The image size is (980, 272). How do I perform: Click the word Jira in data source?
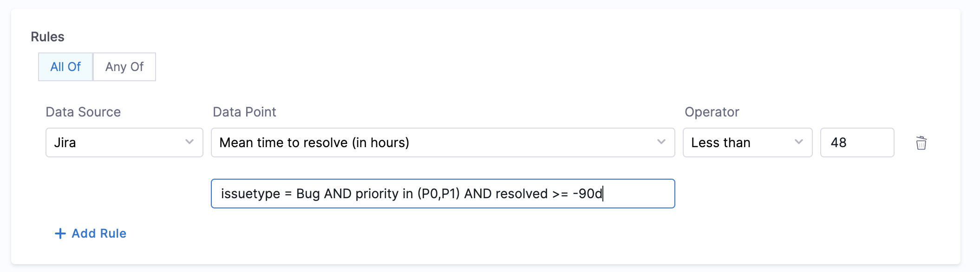coord(65,142)
